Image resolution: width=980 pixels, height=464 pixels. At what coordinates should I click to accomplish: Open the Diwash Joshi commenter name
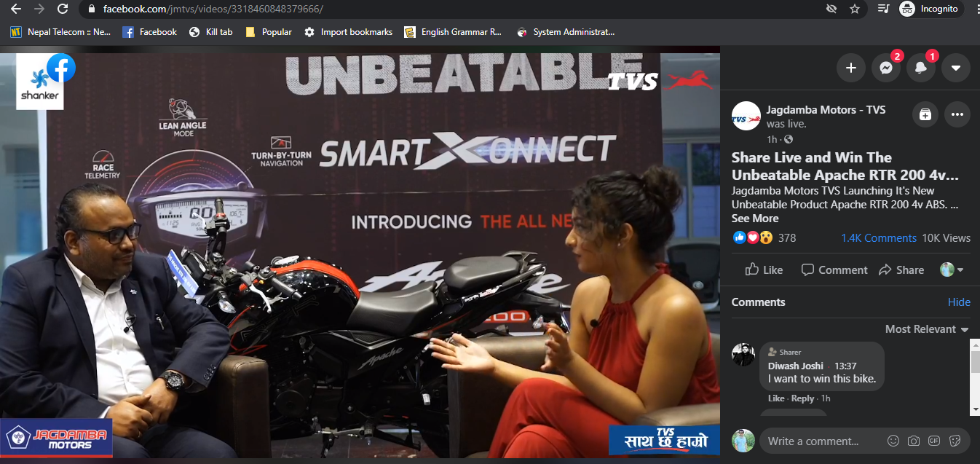(796, 366)
